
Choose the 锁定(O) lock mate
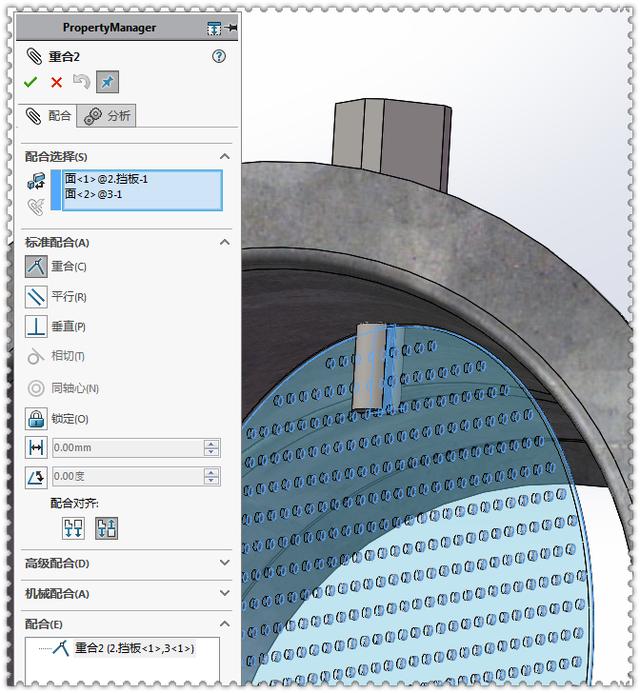click(x=36, y=419)
